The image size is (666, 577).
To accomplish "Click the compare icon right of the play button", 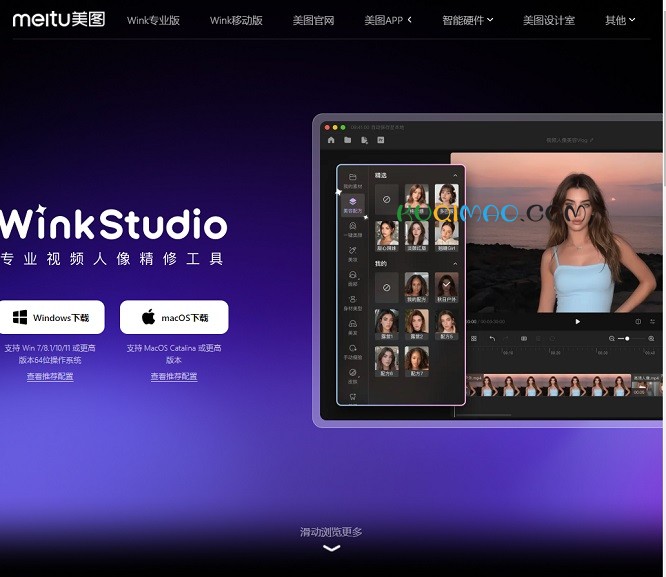I will [x=638, y=322].
